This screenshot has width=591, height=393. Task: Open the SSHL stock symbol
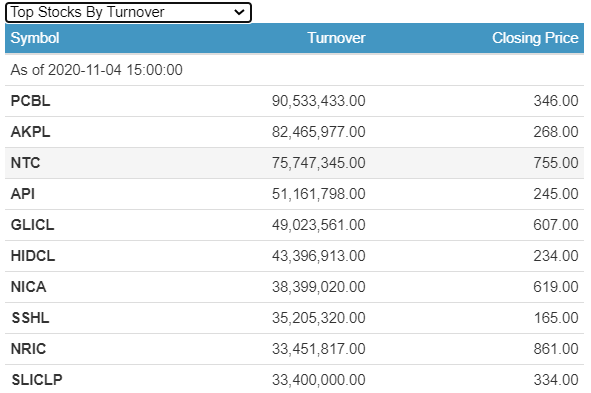point(30,318)
